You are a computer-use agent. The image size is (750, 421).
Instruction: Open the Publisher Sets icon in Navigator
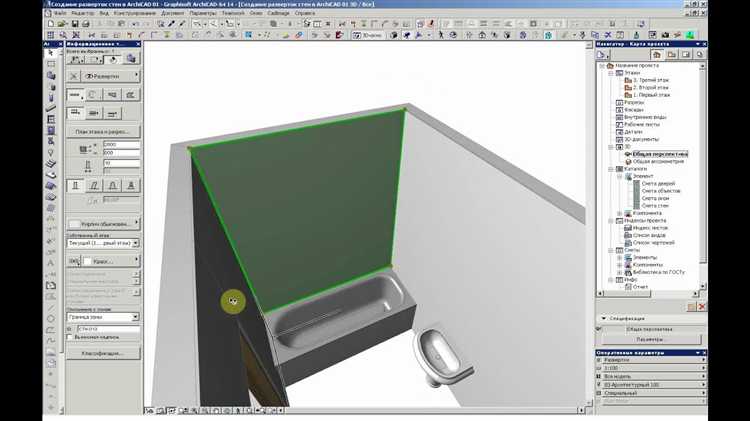[700, 55]
